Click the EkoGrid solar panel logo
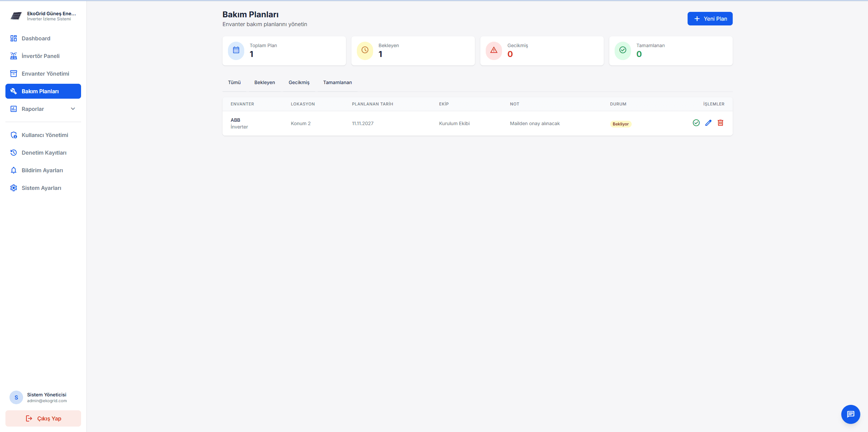 point(16,16)
